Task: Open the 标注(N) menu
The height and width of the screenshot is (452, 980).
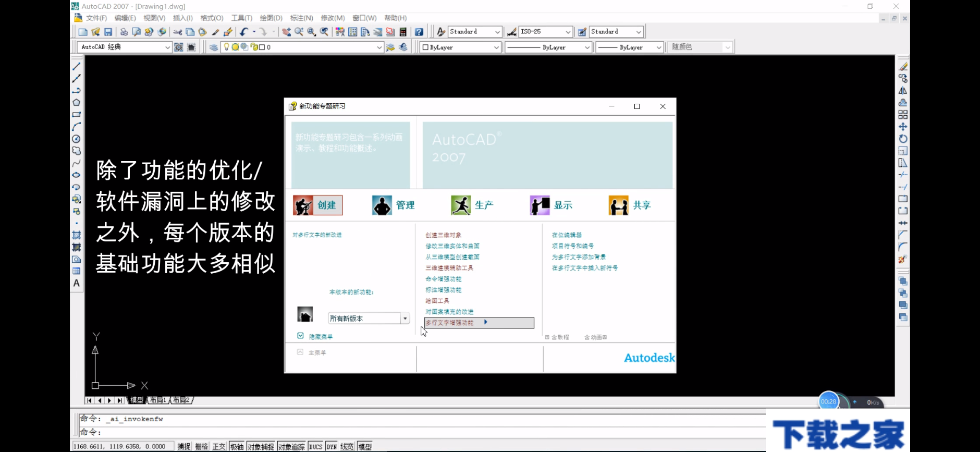Action: click(301, 18)
